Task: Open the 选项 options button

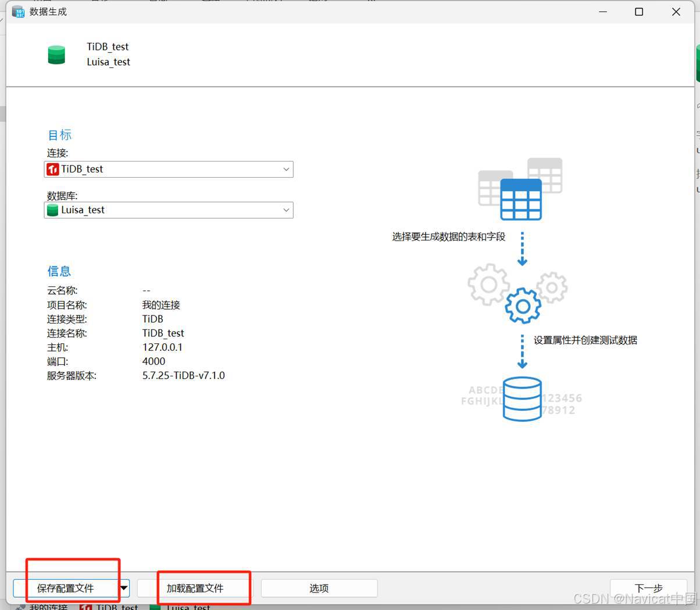Action: (x=319, y=588)
